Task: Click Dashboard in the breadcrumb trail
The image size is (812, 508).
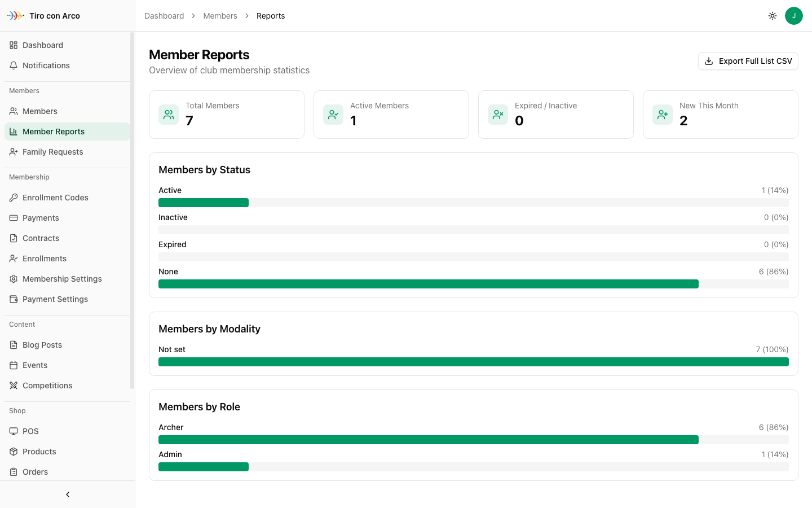Action: [x=164, y=16]
